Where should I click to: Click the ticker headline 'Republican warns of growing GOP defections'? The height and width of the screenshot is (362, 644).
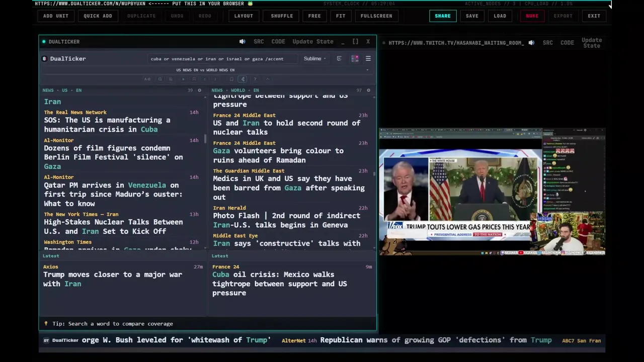(436, 340)
